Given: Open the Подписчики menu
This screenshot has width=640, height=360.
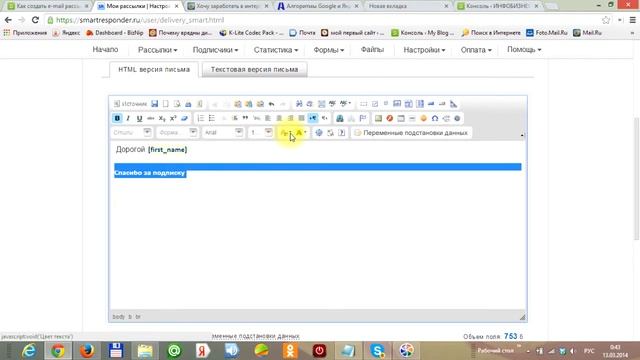Looking at the screenshot, I should [x=216, y=50].
